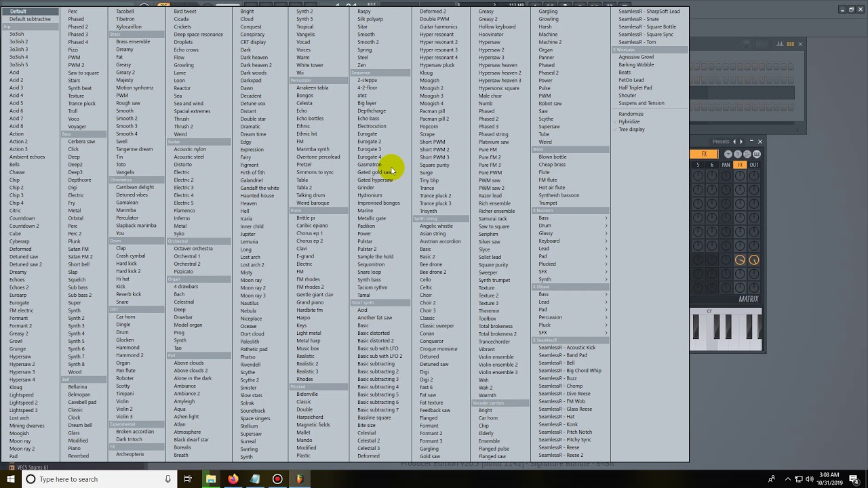The image size is (868, 488).
Task: Open the network icon in system tray
Action: click(x=799, y=479)
